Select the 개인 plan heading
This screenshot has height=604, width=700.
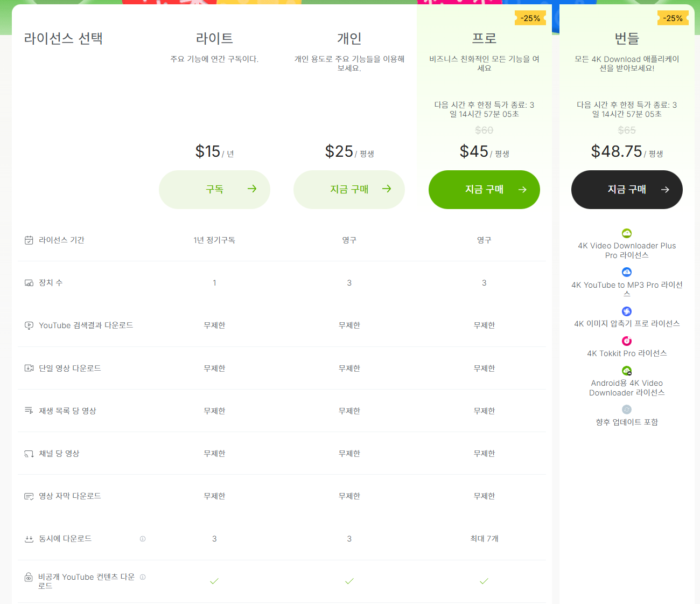click(349, 38)
